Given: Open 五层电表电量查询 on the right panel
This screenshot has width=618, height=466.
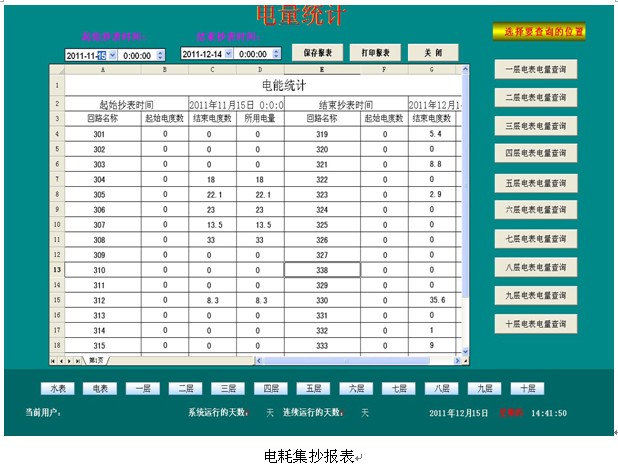Looking at the screenshot, I should pyautogui.click(x=535, y=183).
